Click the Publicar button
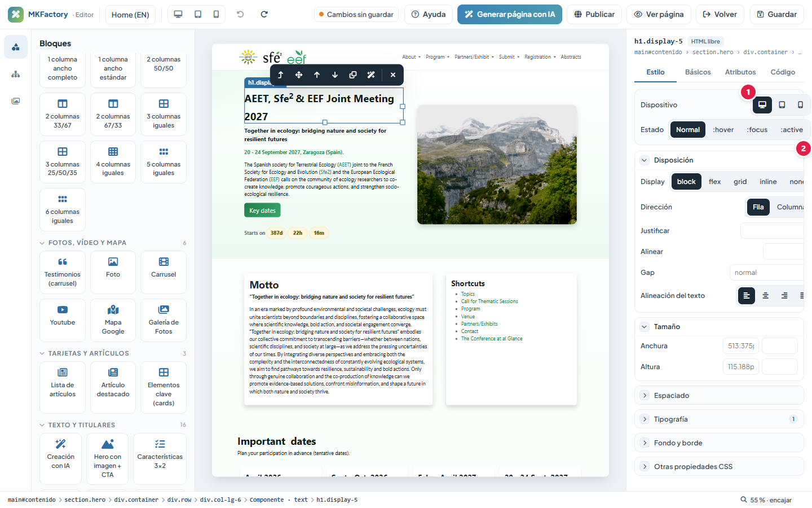 [x=594, y=14]
